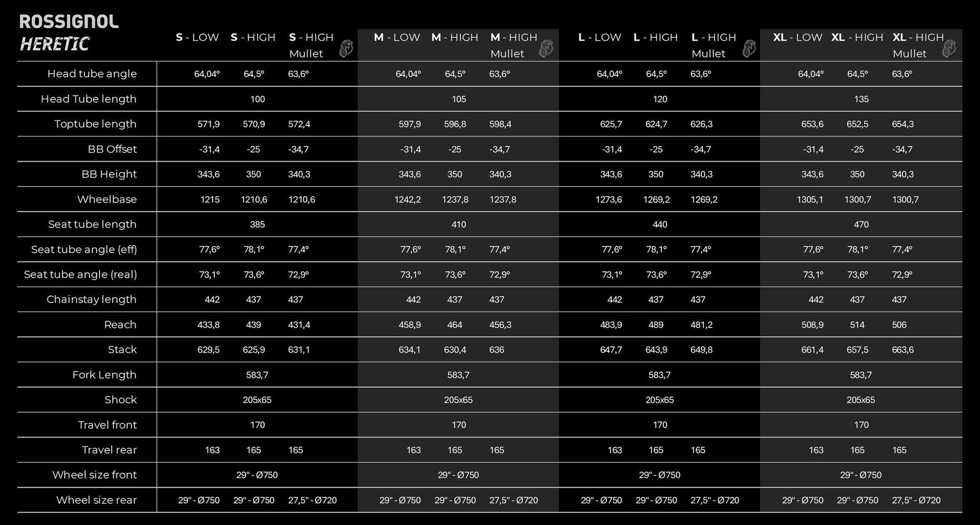Viewport: 980px width, 525px height.
Task: Click seat tube length value 385
Action: (x=257, y=224)
